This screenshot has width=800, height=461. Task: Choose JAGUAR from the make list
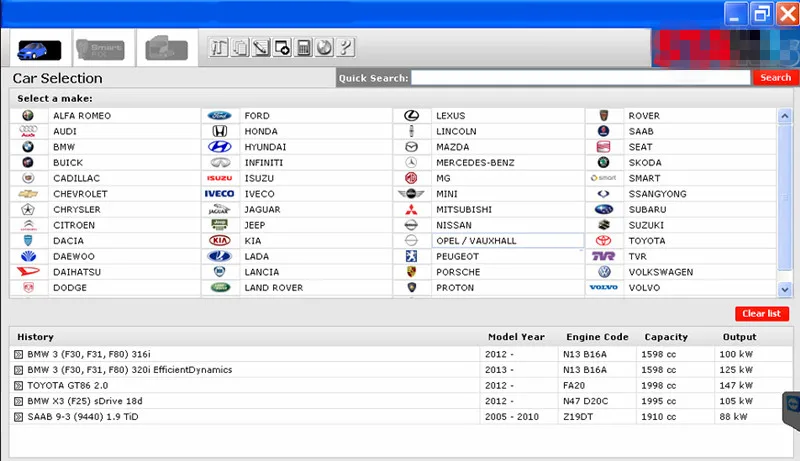[x=262, y=210]
